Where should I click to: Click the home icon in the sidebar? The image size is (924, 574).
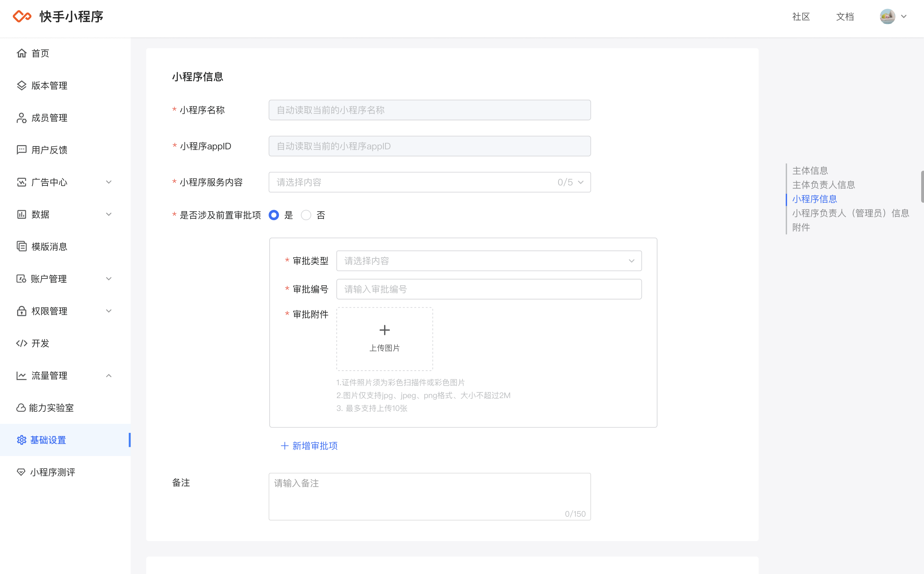click(x=22, y=53)
